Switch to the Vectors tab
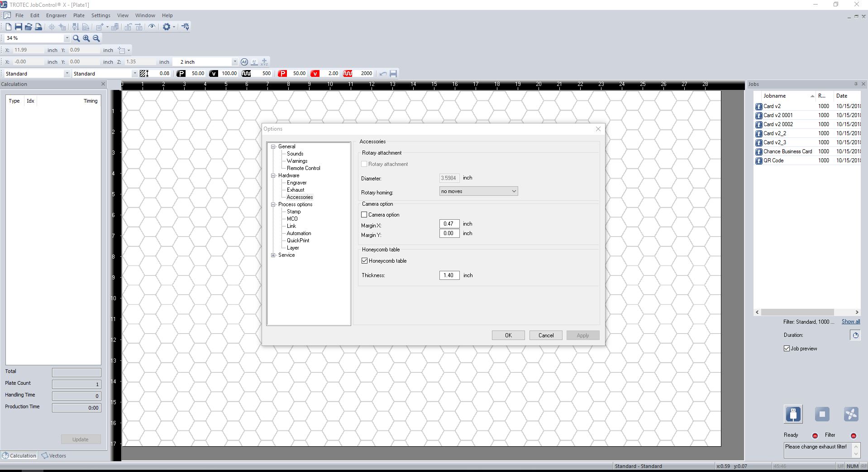868x472 pixels. coord(54,456)
